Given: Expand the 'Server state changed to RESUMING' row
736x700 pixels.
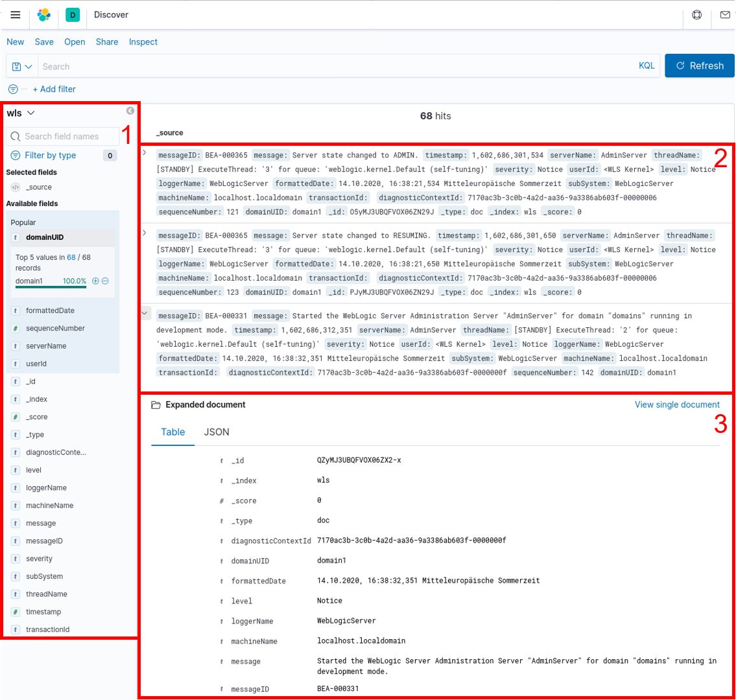Looking at the screenshot, I should [x=145, y=233].
